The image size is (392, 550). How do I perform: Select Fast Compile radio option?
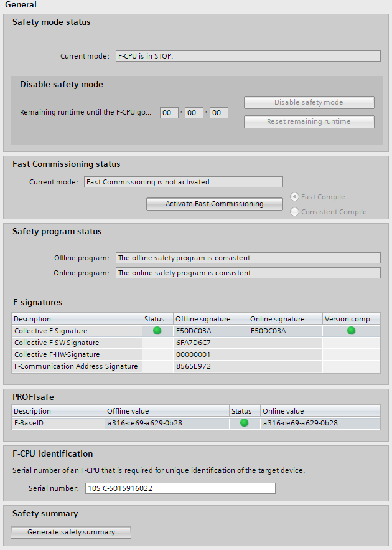(294, 197)
